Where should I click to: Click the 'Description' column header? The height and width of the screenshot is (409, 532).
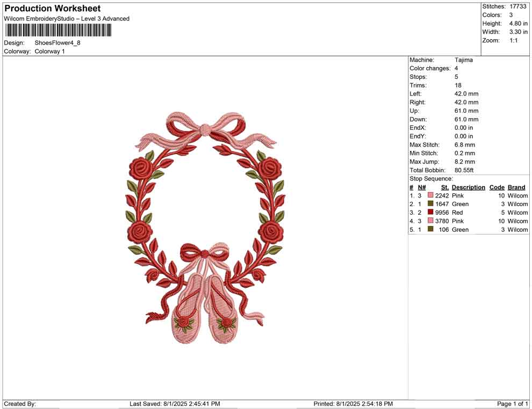[468, 187]
